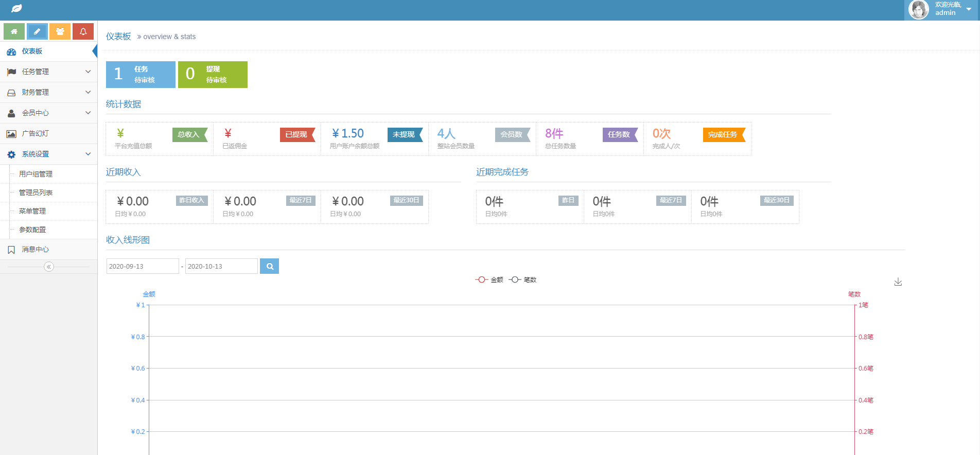Click the 提现 待审核 tile
Viewport: 980px width, 455px height.
[x=213, y=75]
